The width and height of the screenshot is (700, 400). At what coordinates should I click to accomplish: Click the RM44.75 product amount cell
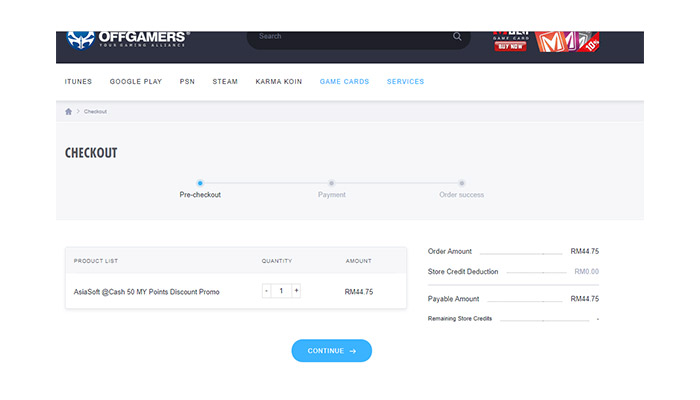point(358,292)
